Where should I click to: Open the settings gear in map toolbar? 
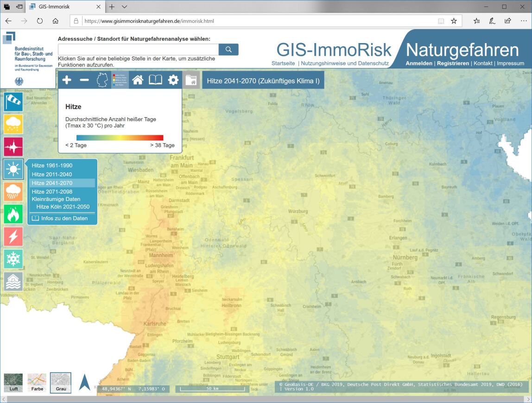(x=173, y=80)
